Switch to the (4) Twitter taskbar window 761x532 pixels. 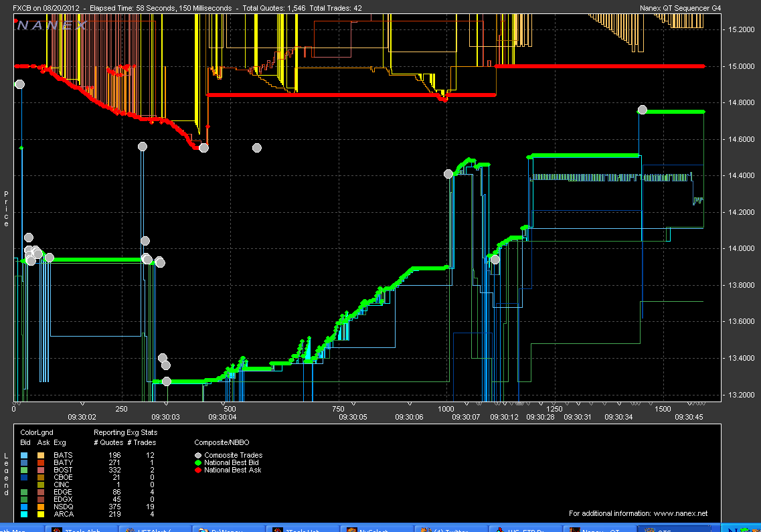coord(451,529)
